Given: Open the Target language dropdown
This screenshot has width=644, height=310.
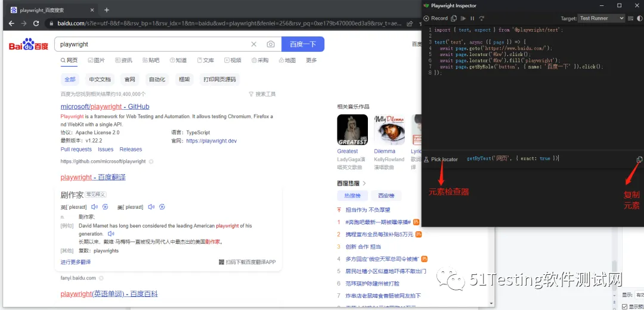Looking at the screenshot, I should click(x=601, y=18).
